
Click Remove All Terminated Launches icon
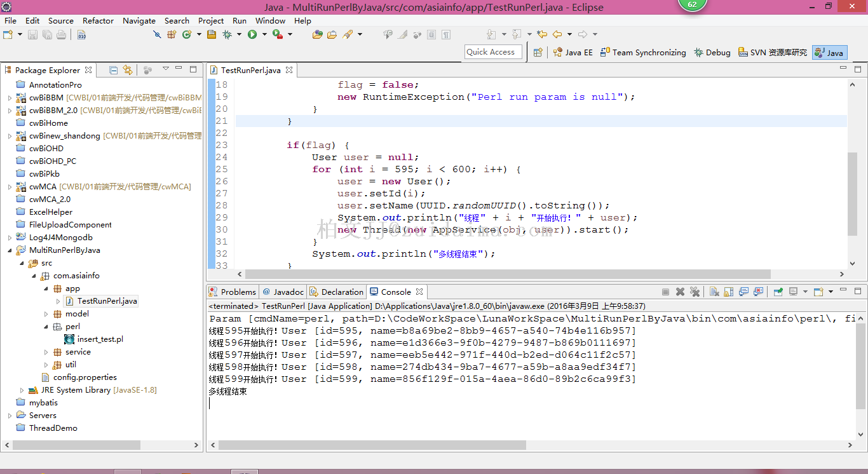[x=695, y=292]
